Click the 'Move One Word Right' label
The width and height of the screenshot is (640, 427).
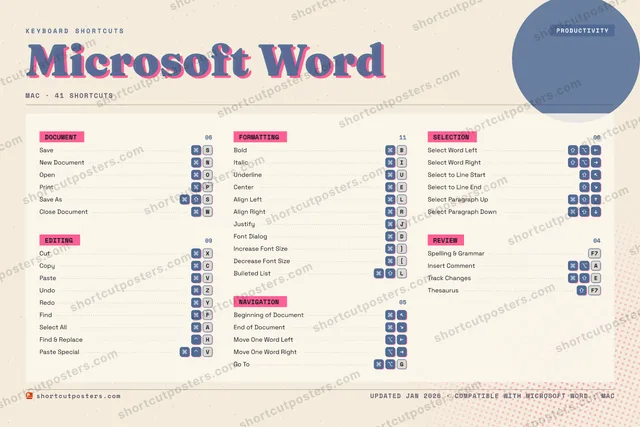click(x=265, y=351)
